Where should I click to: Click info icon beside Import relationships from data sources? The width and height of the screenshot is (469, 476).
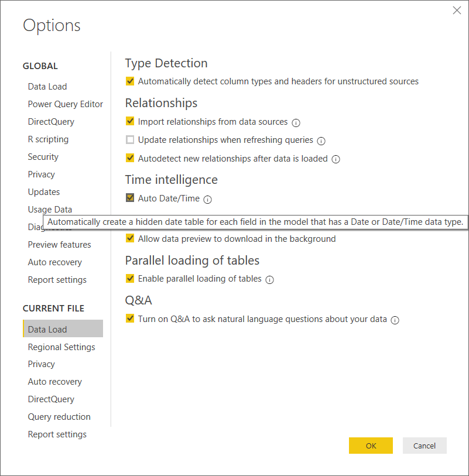click(x=296, y=122)
